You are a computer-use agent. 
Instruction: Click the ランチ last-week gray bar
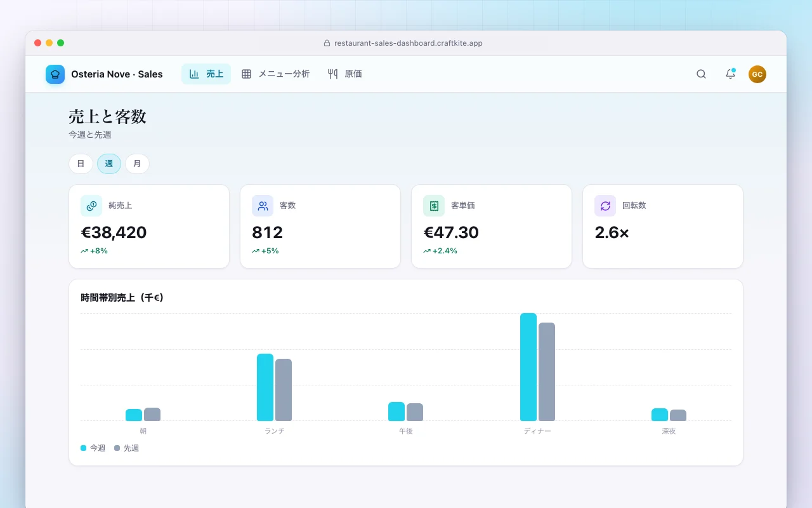[284, 390]
